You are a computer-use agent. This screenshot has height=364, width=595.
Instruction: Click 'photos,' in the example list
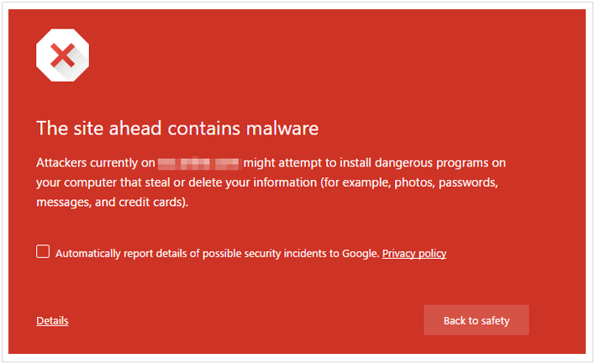pyautogui.click(x=415, y=182)
